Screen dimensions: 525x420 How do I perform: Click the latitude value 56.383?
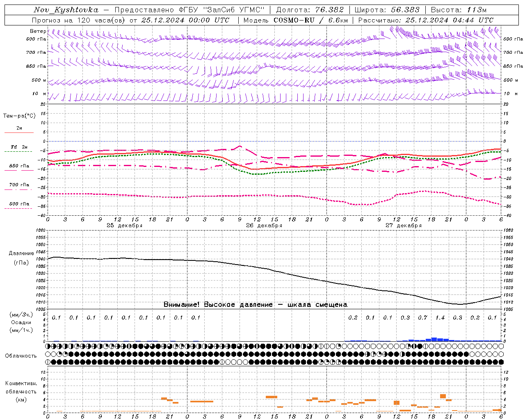(x=405, y=10)
